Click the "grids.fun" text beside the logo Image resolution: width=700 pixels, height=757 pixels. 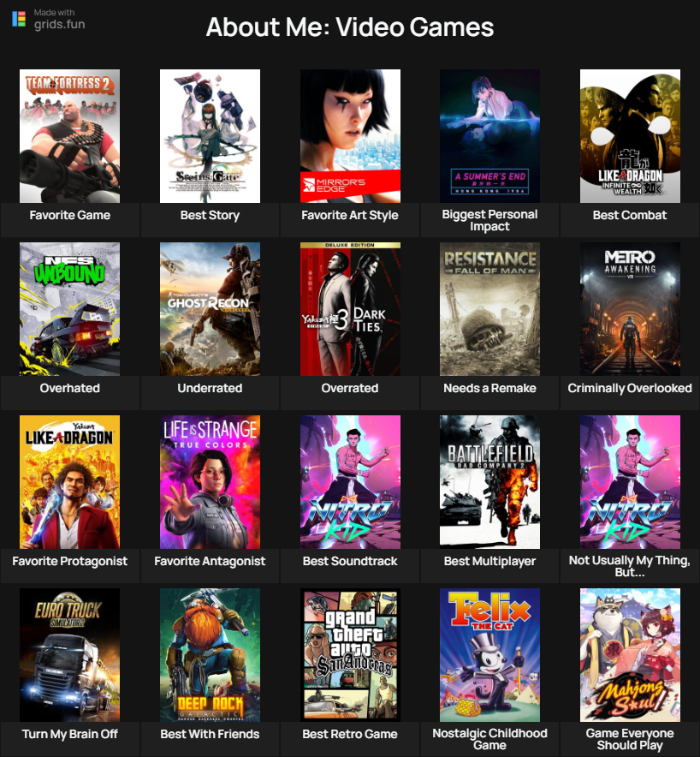(59, 24)
